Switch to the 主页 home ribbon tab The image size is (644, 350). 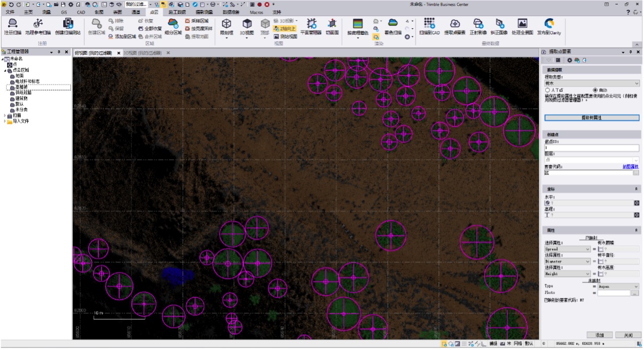(28, 12)
